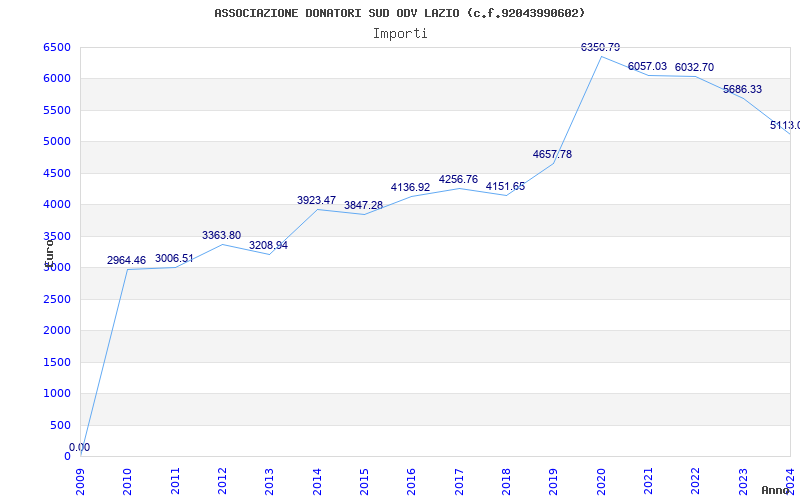Select the 2964.46 data label
The image size is (800, 500).
pos(126,260)
